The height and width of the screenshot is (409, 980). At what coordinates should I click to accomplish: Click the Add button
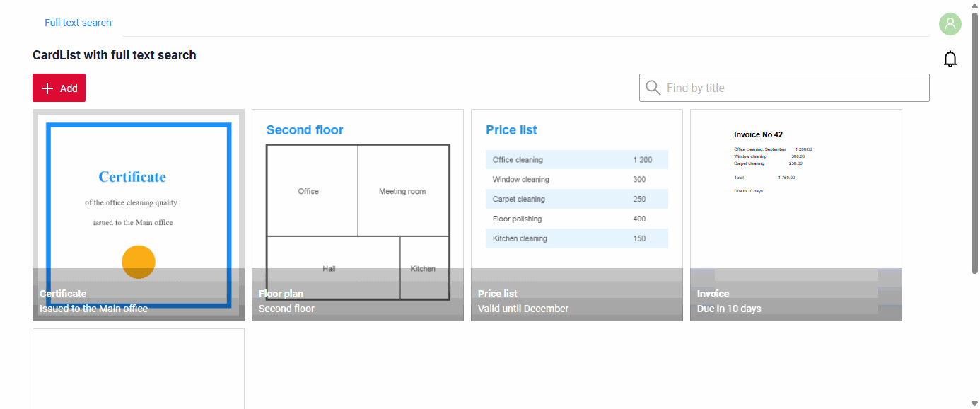[x=59, y=88]
